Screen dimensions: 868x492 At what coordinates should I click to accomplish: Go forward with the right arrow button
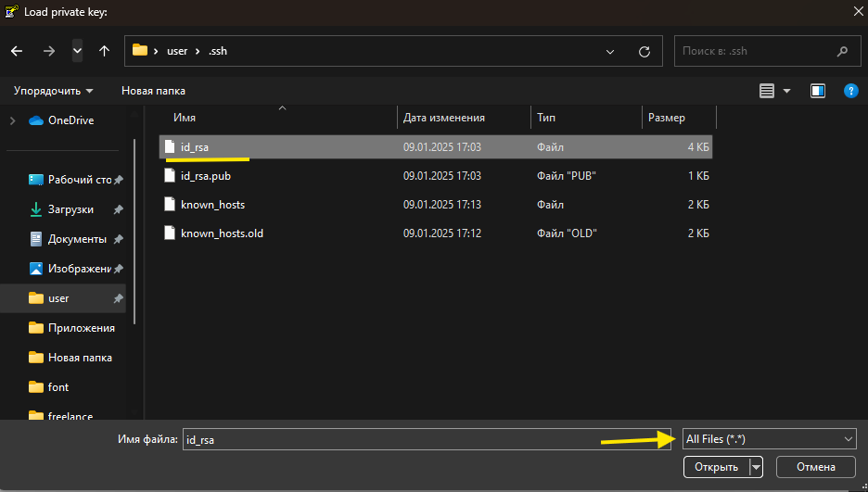[49, 51]
